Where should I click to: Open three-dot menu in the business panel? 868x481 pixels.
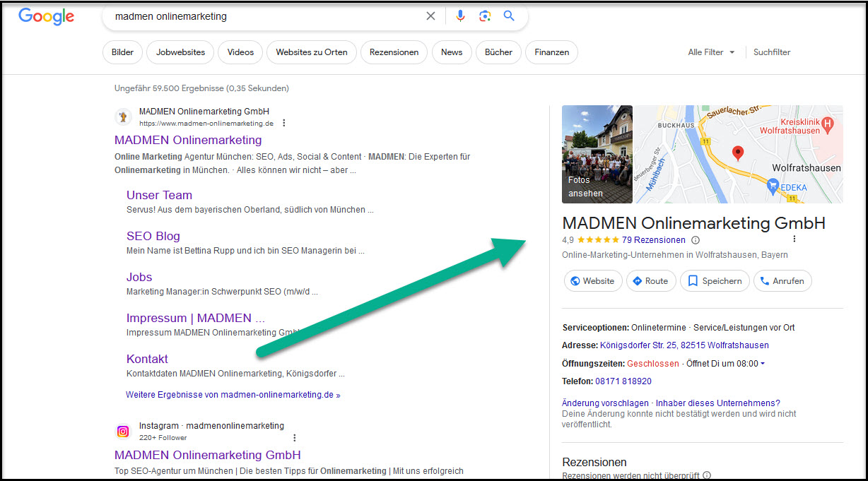[x=794, y=239]
